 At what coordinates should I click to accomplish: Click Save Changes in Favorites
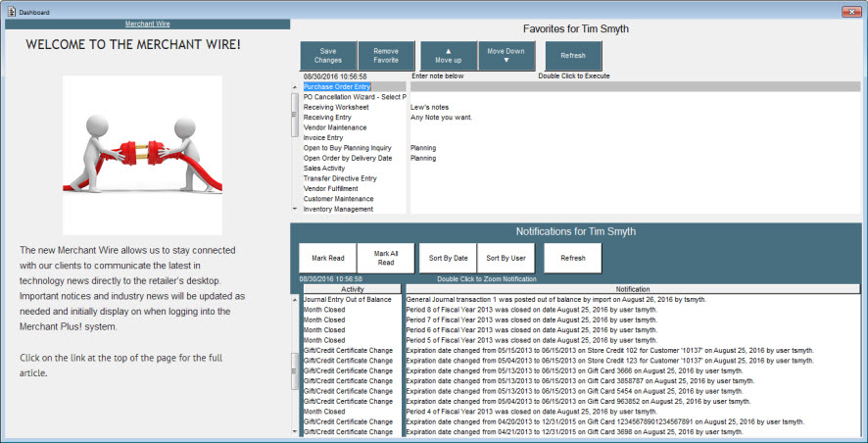[x=328, y=55]
